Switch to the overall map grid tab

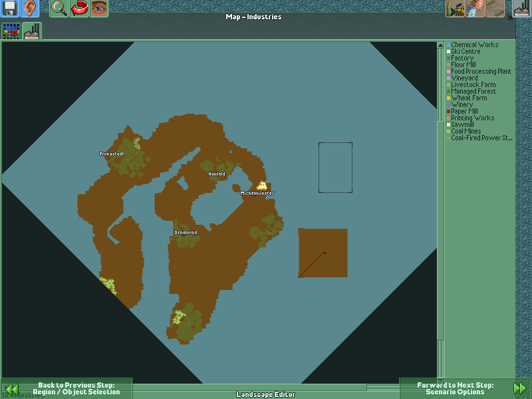[x=11, y=31]
